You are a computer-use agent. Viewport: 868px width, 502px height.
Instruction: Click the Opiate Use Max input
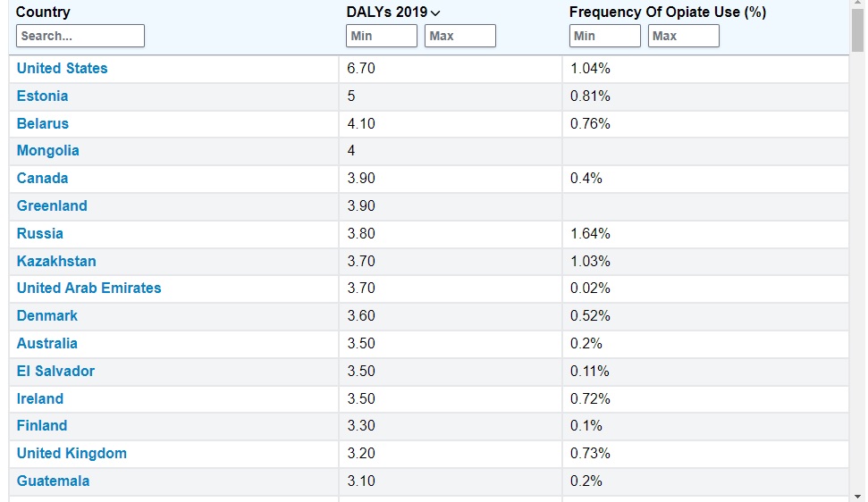coord(683,36)
